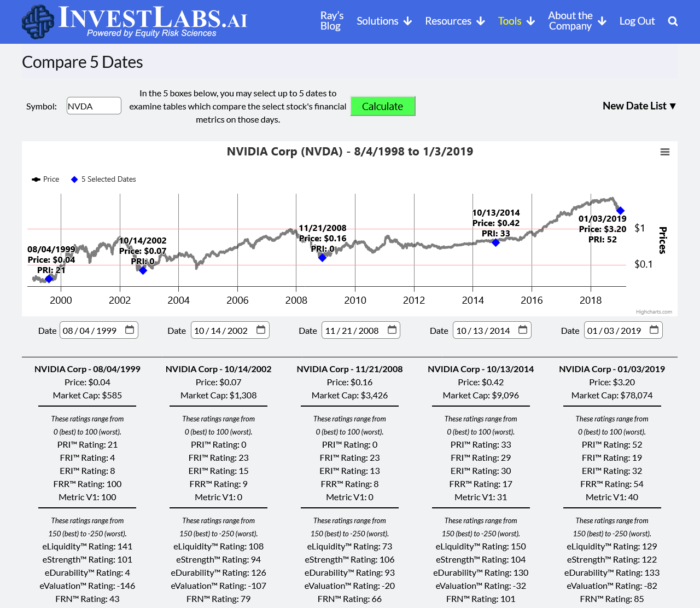
Task: Expand the Solutions menu
Action: click(x=384, y=21)
